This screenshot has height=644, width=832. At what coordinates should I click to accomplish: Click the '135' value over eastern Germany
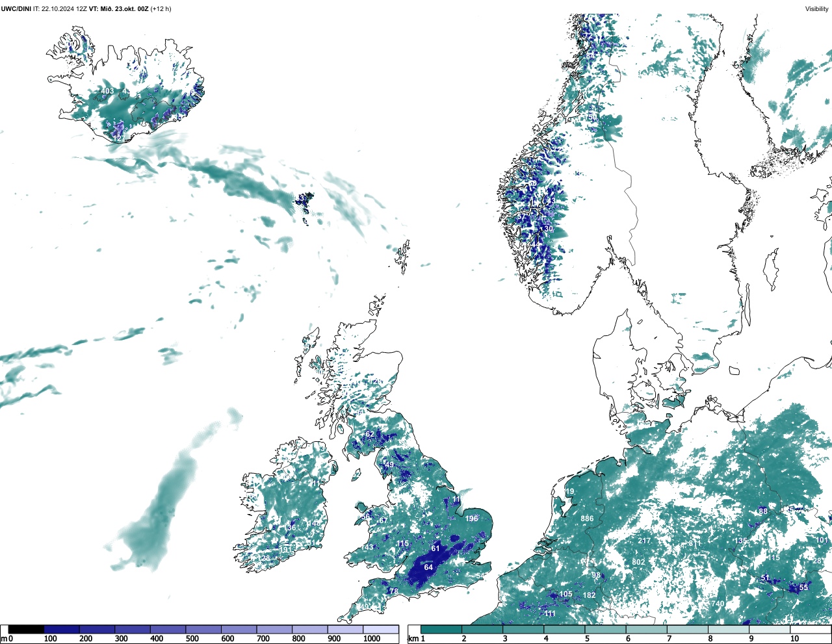tap(740, 541)
